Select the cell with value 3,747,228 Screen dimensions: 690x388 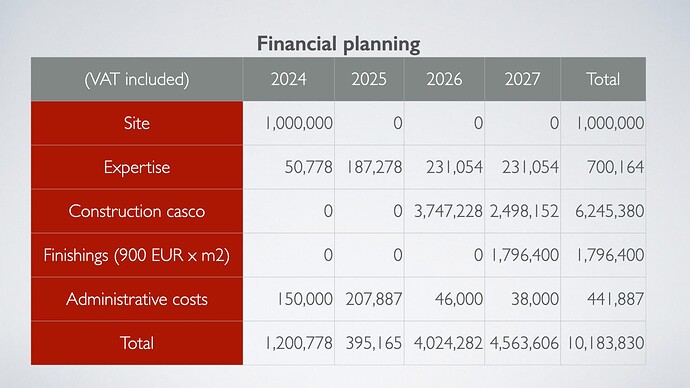444,211
